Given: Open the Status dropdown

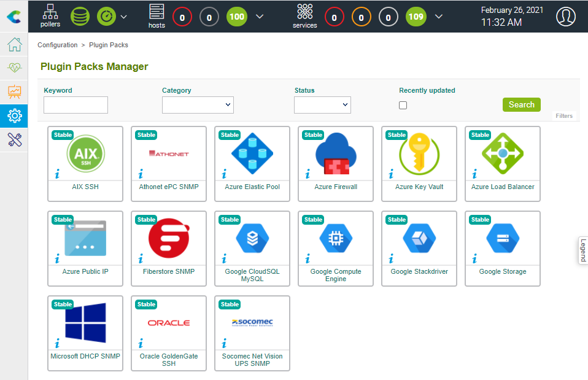Looking at the screenshot, I should 322,105.
